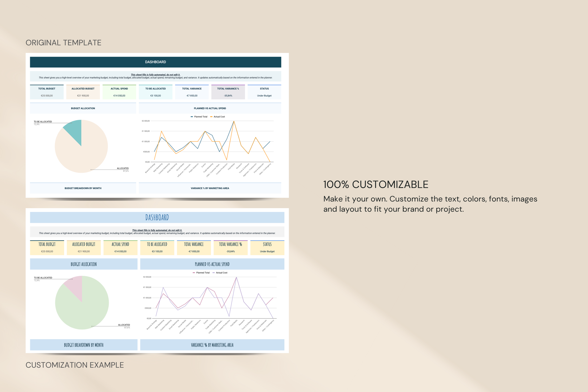The image size is (588, 392).
Task: Click the light-blue DASHBOARD header in customization example
Action: point(157,218)
